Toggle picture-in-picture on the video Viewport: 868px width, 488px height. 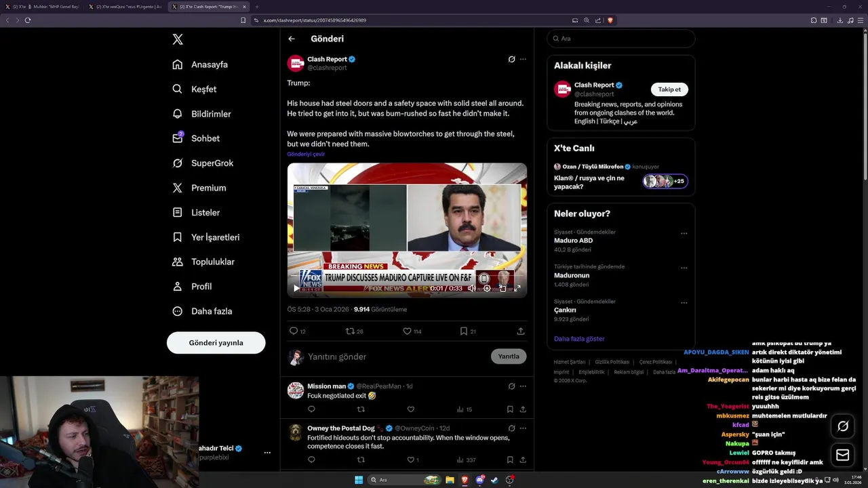point(502,288)
